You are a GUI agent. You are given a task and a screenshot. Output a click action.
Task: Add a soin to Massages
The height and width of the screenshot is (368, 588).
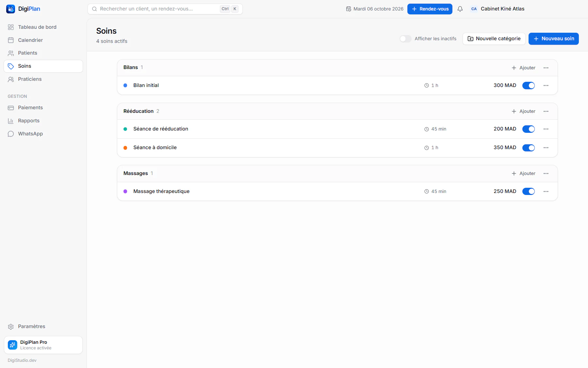click(523, 173)
